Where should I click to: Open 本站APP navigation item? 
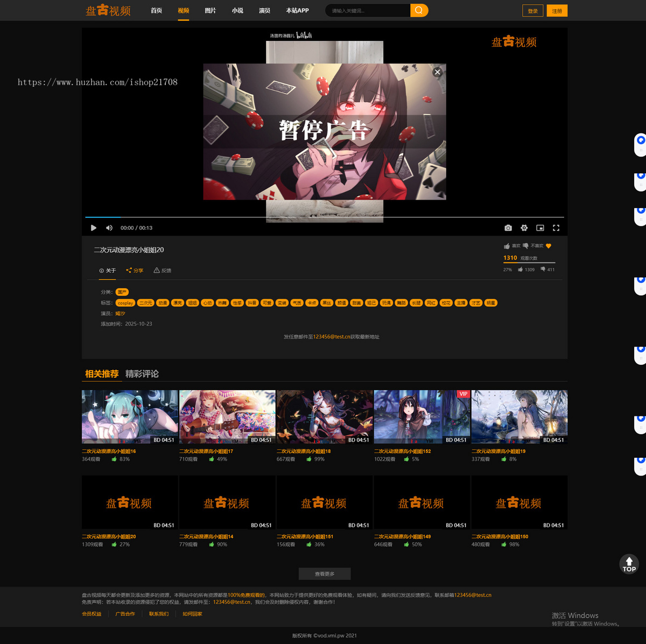[297, 10]
